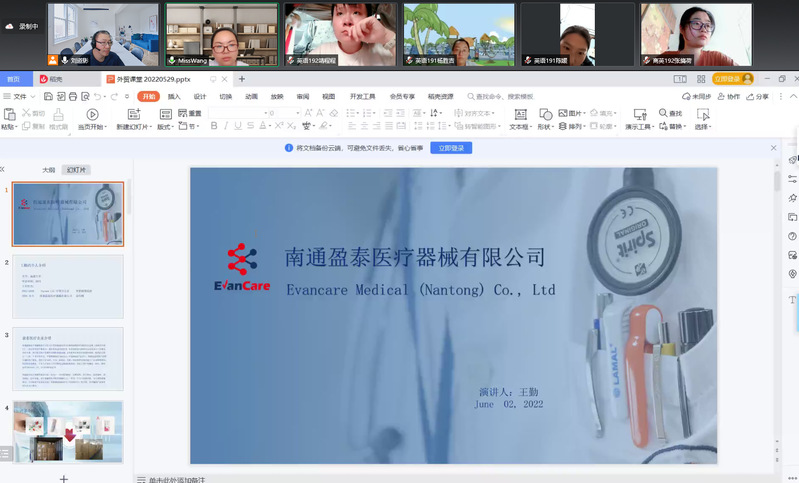Switch to the 插入 (Insert) ribbon tab
Viewport: 799px width, 483px height.
click(x=174, y=97)
